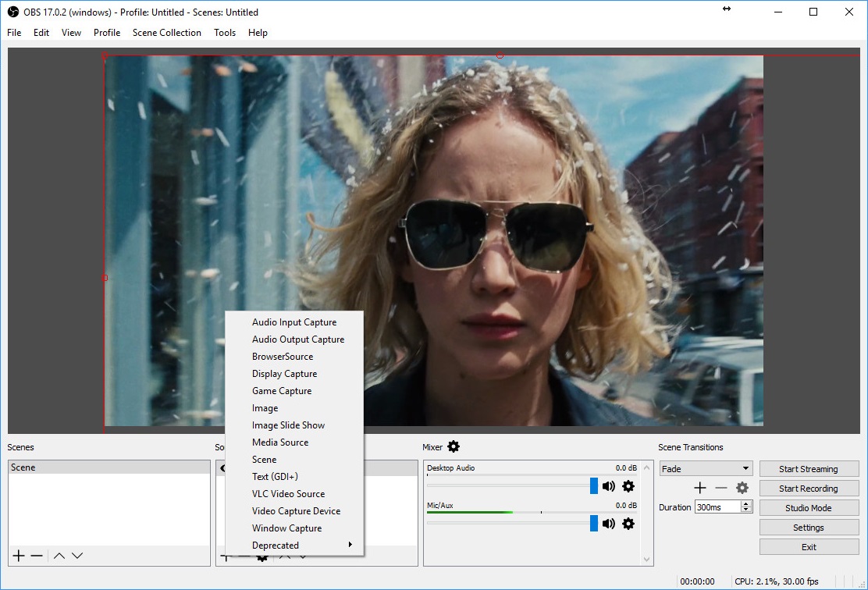Choose Audio Input Capture source
Screen dimensions: 868x590
point(294,322)
